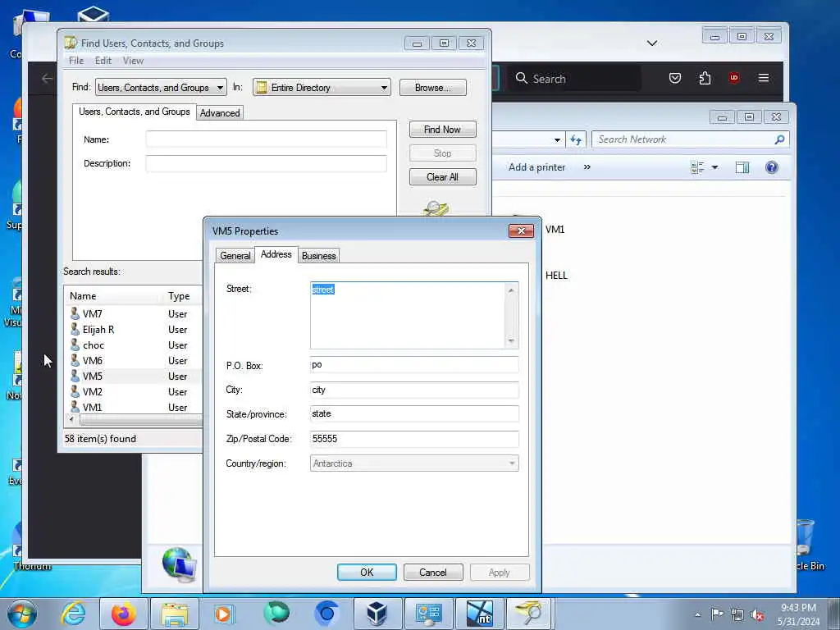
Task: Click the Name column header in results
Action: (113, 295)
